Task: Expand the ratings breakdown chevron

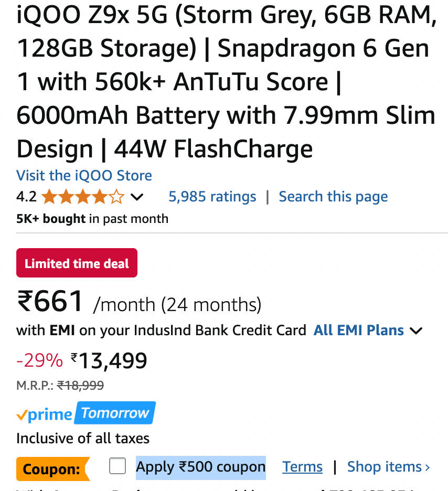Action: click(136, 198)
